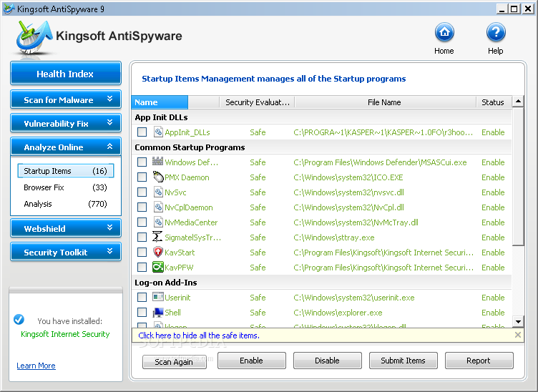This screenshot has width=538, height=392.
Task: Click the ICO.EXE file path
Action: coord(348,177)
